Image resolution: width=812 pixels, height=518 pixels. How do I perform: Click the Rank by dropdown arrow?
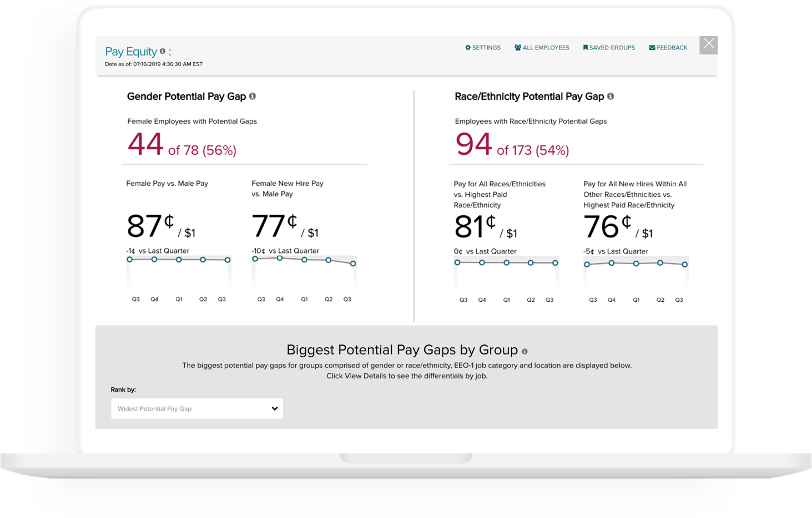pos(275,409)
